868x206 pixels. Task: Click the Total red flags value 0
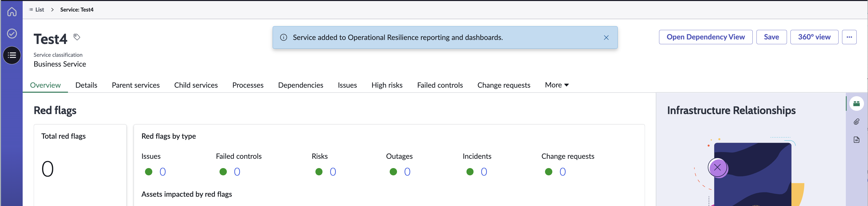tap(48, 169)
